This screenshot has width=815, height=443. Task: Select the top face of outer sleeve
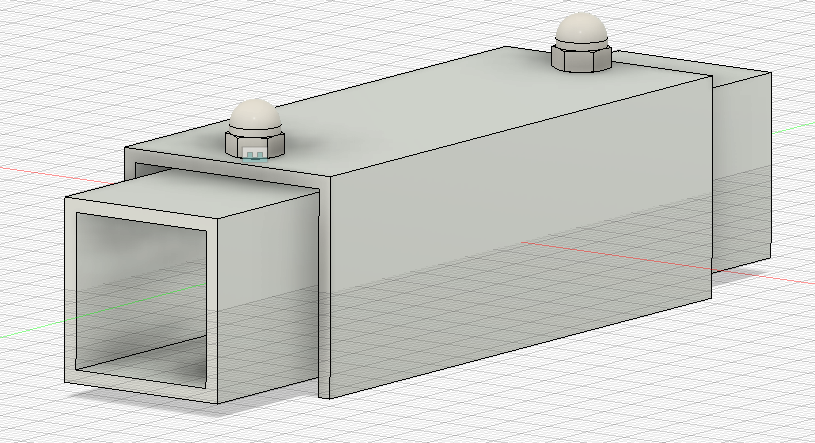[x=416, y=112]
